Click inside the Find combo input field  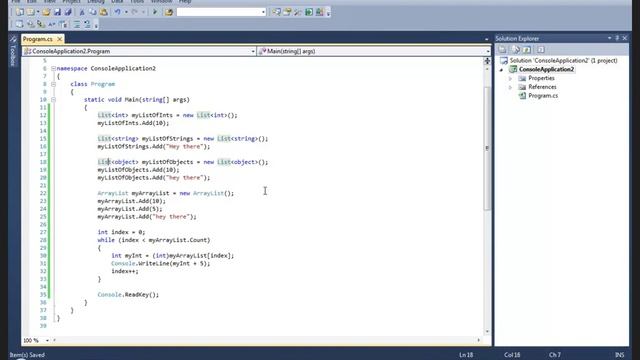218,12
